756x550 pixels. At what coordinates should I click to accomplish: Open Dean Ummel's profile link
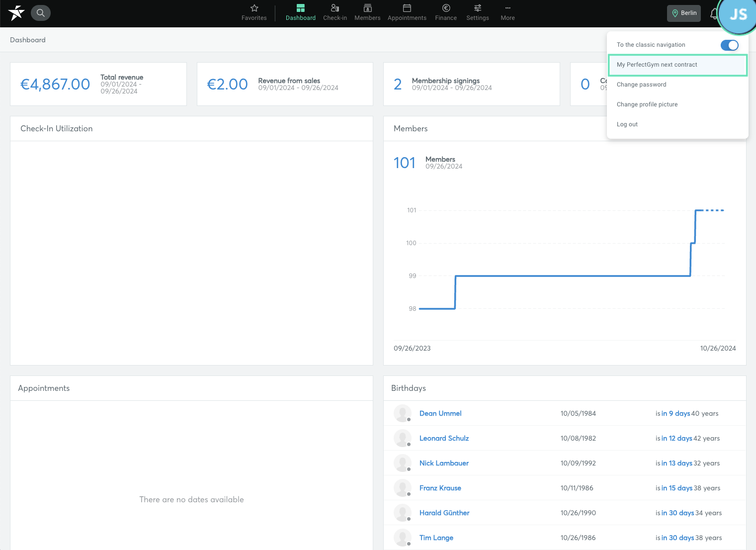pos(440,413)
